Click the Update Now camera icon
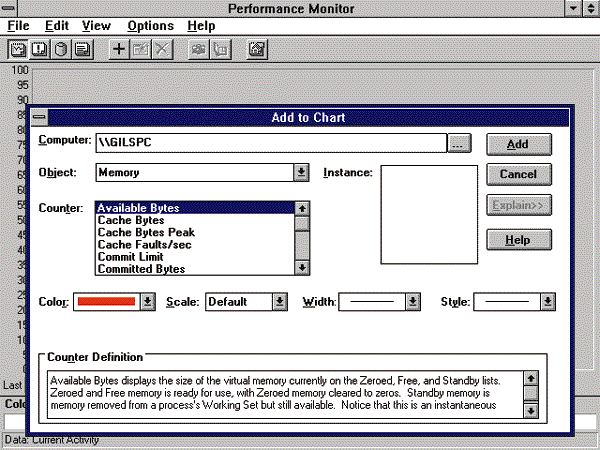This screenshot has height=450, width=600. [198, 49]
